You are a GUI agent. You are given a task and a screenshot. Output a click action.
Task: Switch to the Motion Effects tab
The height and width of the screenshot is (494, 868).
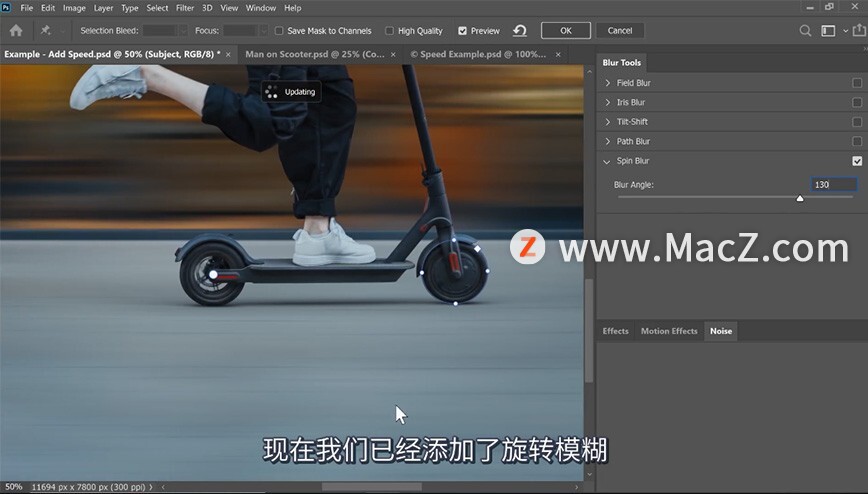(x=669, y=331)
